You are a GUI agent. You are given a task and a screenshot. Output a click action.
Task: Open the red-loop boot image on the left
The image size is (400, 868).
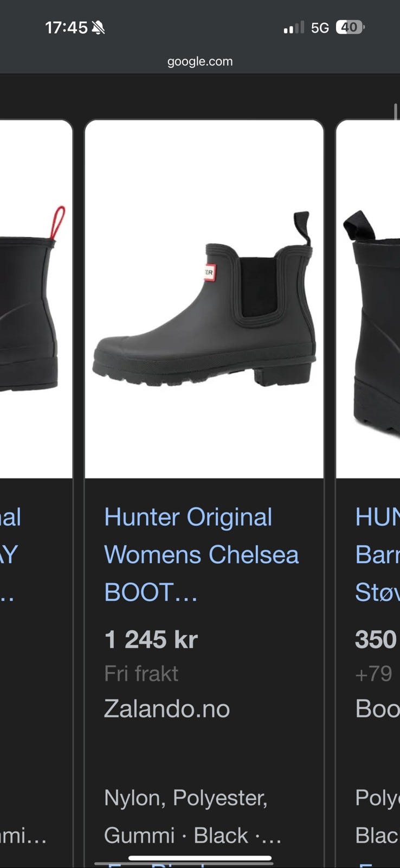(36, 299)
